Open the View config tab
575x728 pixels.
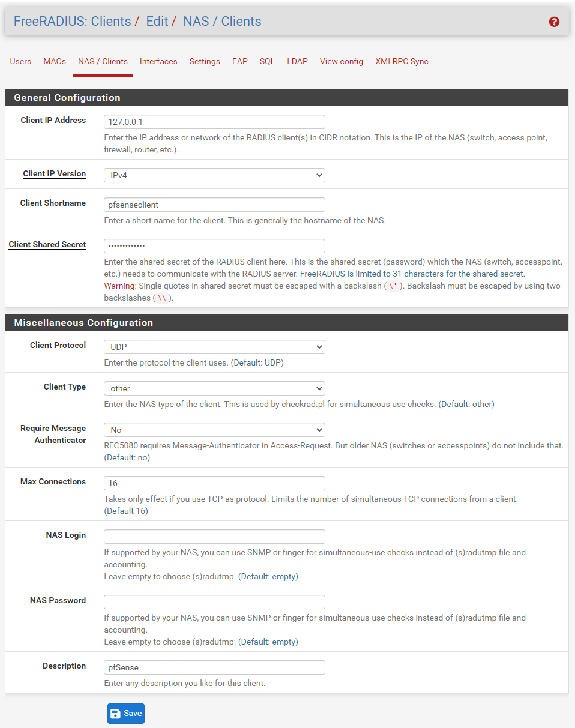(342, 61)
